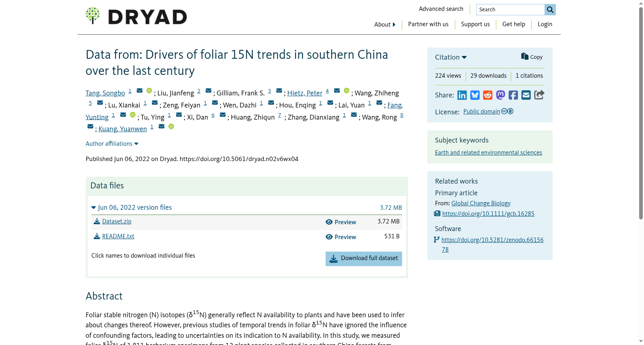Email Lai, Yuan via envelope icon
This screenshot has height=345, width=644.
(x=379, y=103)
